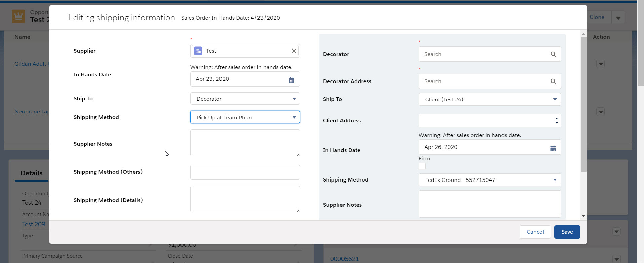Click the modal scrollbar down arrow
The height and width of the screenshot is (263, 644).
point(583,216)
